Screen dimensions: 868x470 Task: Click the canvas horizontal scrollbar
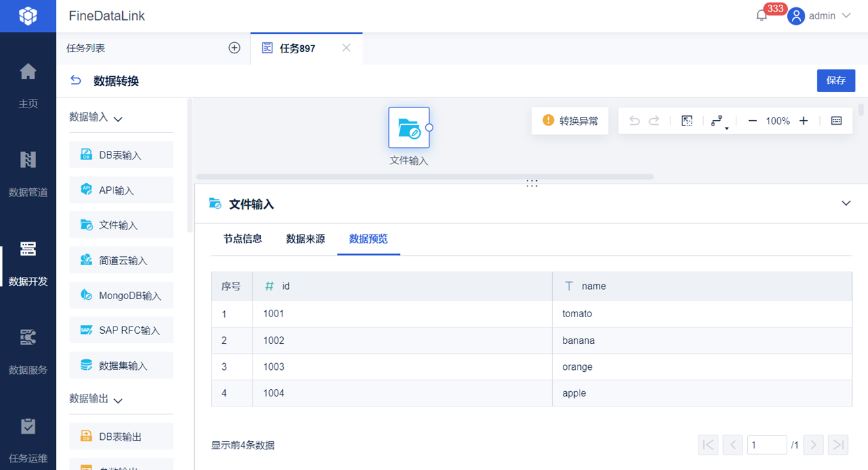tap(425, 177)
